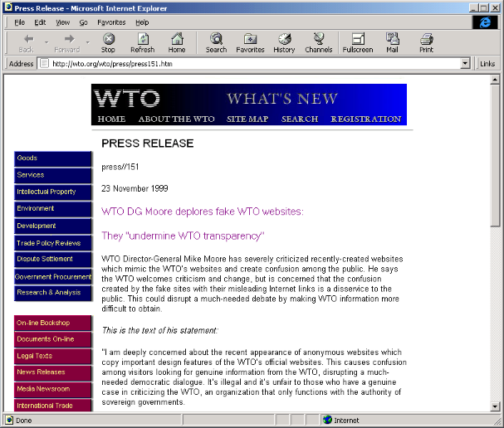
Task: Click the HOME link in WTO banner
Action: click(x=111, y=119)
